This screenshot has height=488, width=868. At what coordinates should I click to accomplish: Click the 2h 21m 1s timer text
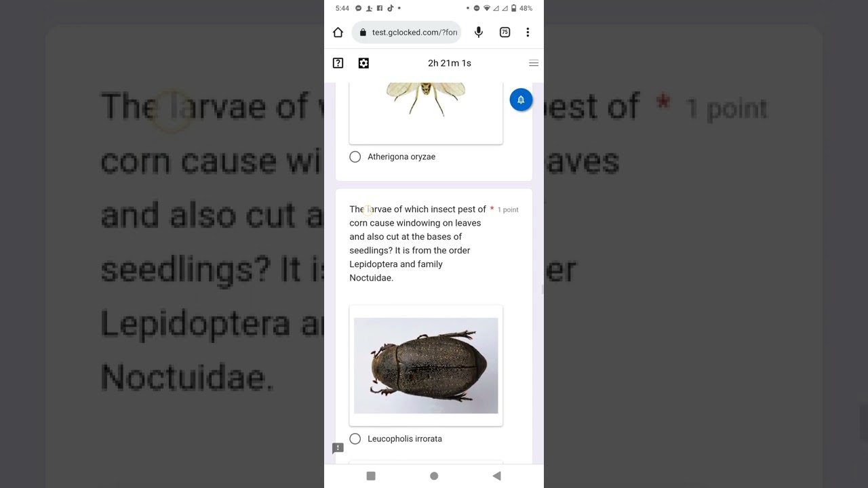coord(450,63)
